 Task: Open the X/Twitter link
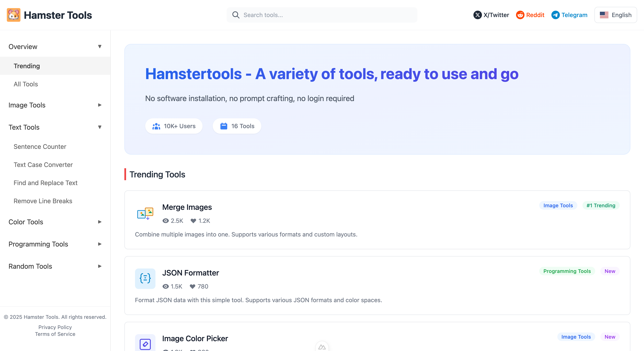(x=491, y=15)
